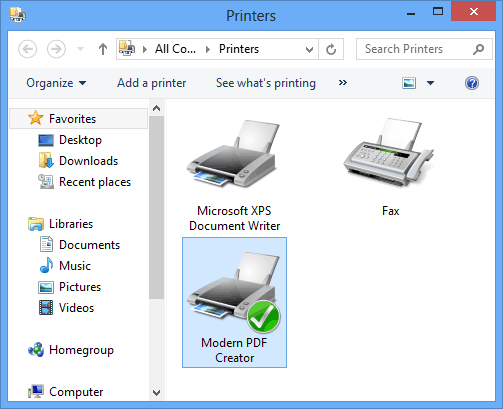The image size is (503, 409).
Task: Click the Homegroup icon
Action: pos(36,350)
